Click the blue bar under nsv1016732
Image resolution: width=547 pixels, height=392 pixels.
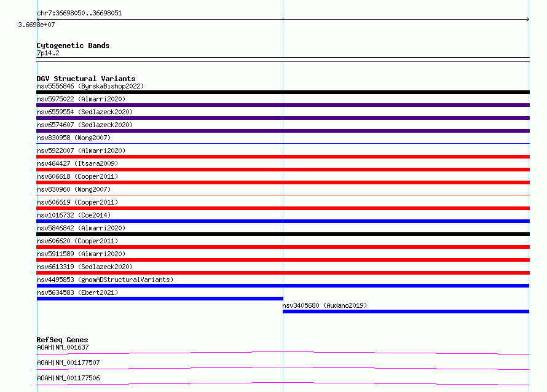pos(283,221)
